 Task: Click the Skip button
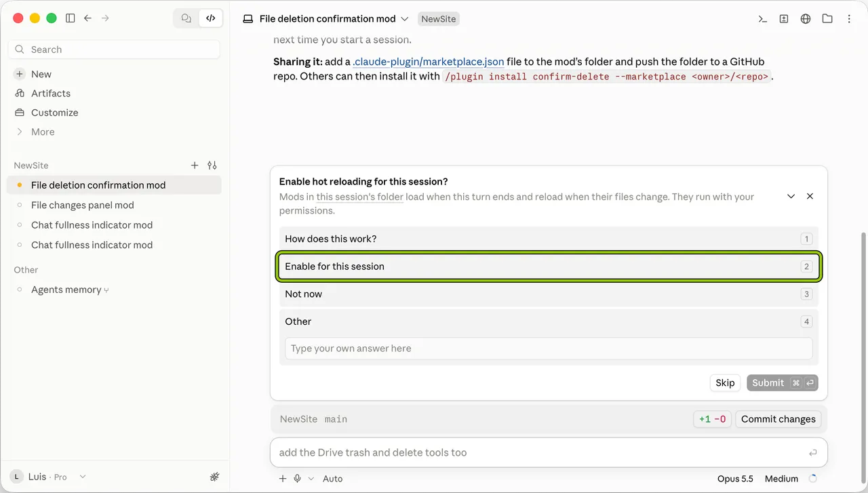(x=725, y=383)
